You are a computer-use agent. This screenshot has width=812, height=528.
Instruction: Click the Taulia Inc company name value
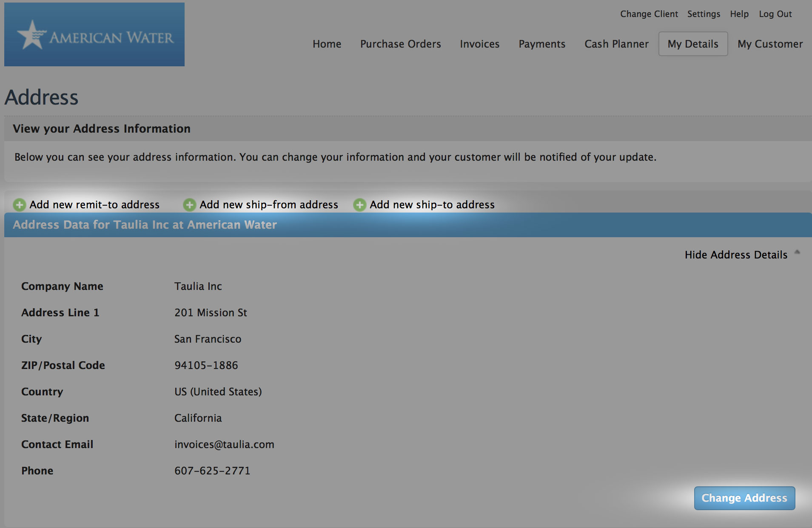point(198,286)
